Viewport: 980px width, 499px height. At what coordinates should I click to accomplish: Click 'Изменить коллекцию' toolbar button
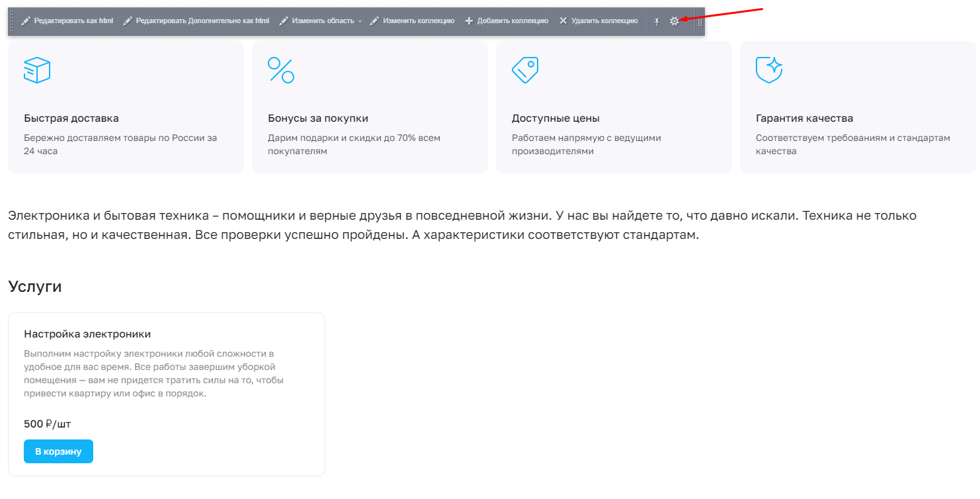(x=412, y=21)
